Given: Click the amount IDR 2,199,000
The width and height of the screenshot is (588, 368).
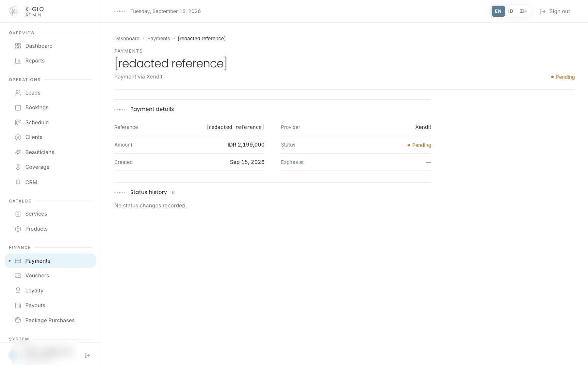Looking at the screenshot, I should click(x=246, y=145).
